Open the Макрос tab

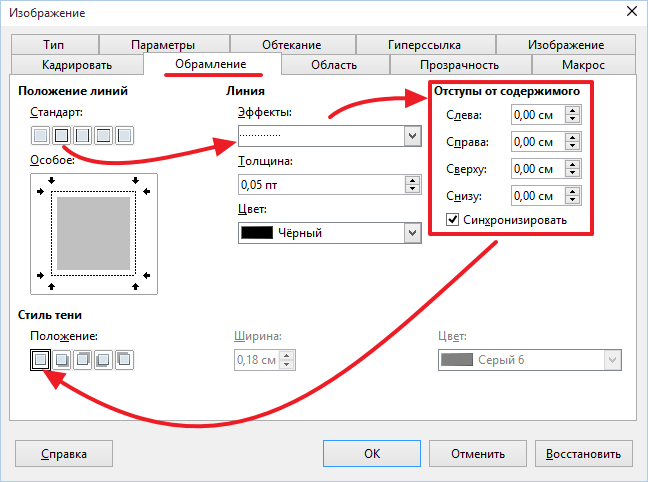pyautogui.click(x=584, y=65)
